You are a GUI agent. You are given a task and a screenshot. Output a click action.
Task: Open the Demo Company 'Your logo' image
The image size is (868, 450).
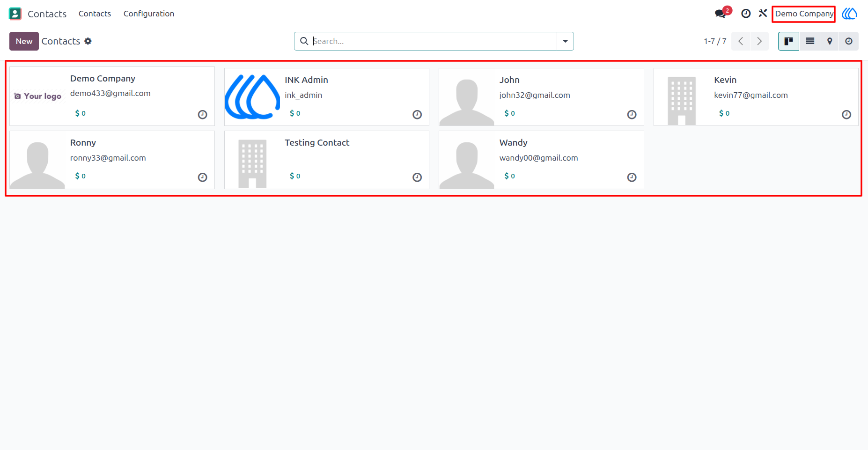coord(37,96)
